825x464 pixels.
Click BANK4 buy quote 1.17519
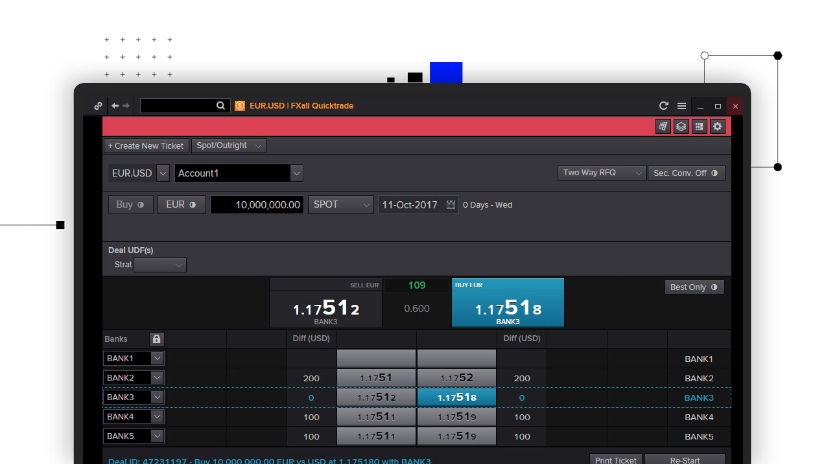pos(457,417)
